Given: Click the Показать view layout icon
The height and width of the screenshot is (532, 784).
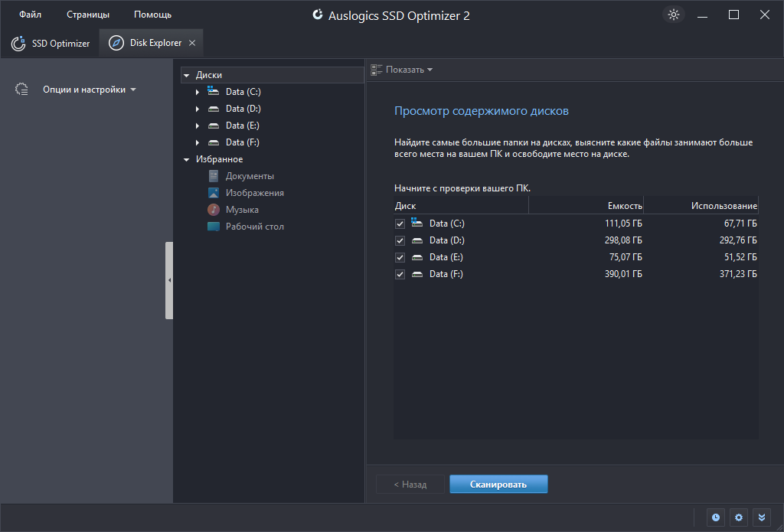Looking at the screenshot, I should click(x=377, y=70).
